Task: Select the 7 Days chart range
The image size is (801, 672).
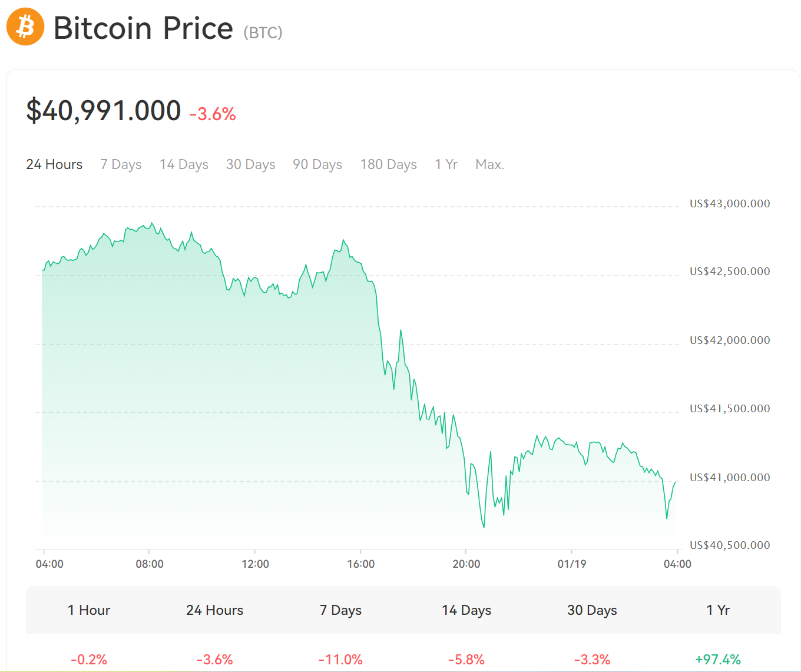Action: pyautogui.click(x=121, y=164)
